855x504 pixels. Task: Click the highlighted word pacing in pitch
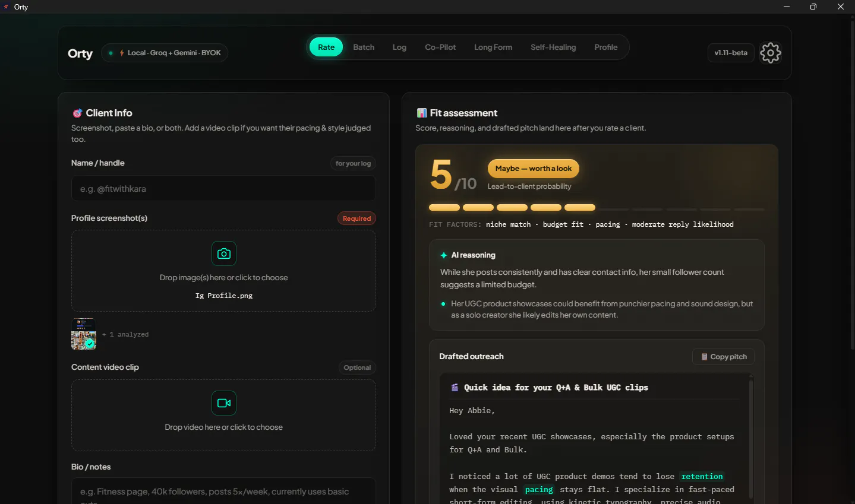pos(539,489)
